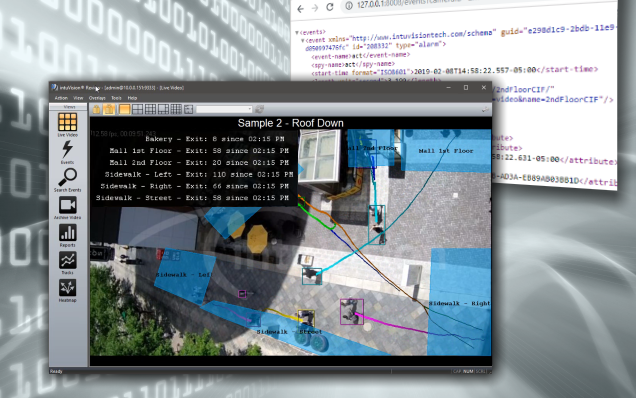Click NUM indicator in status bar
The image size is (636, 398).
(468, 371)
